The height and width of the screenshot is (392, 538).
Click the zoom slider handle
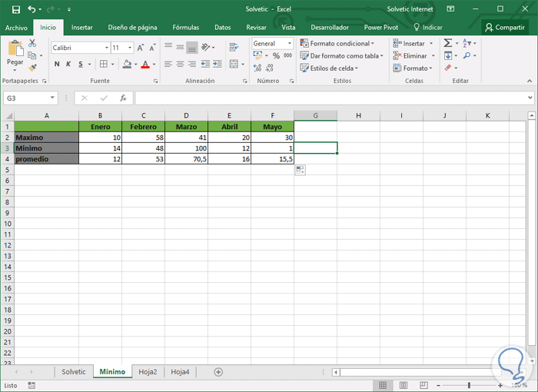pyautogui.click(x=469, y=386)
